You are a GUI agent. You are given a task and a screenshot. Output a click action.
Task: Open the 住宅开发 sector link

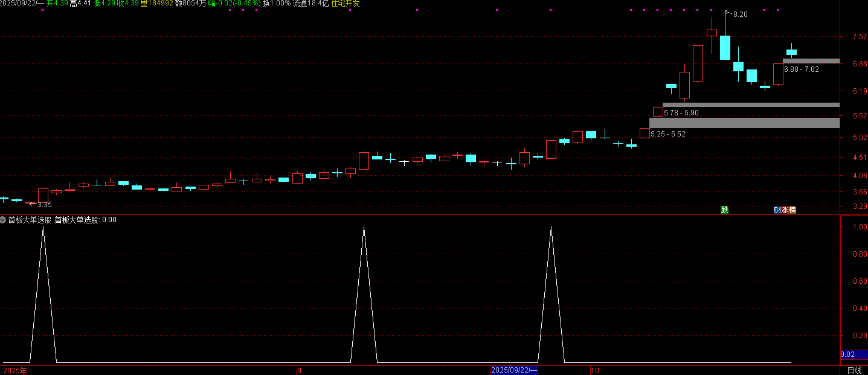click(346, 4)
